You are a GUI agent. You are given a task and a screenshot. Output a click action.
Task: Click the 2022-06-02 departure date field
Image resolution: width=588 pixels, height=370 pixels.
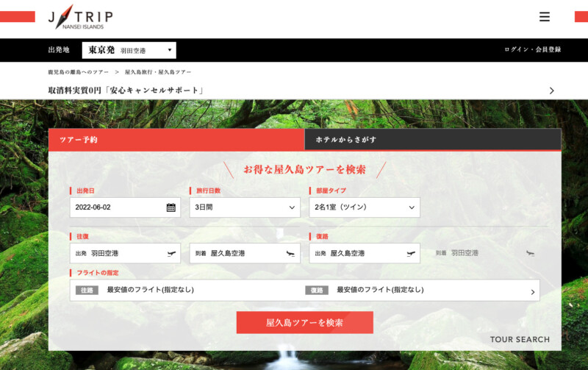point(125,207)
